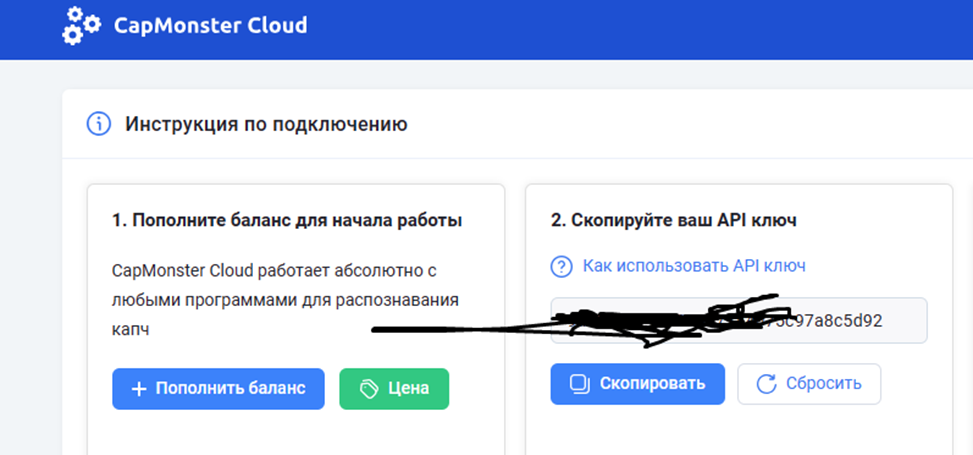
Task: Reset the API key with Сбросить
Action: click(x=809, y=383)
